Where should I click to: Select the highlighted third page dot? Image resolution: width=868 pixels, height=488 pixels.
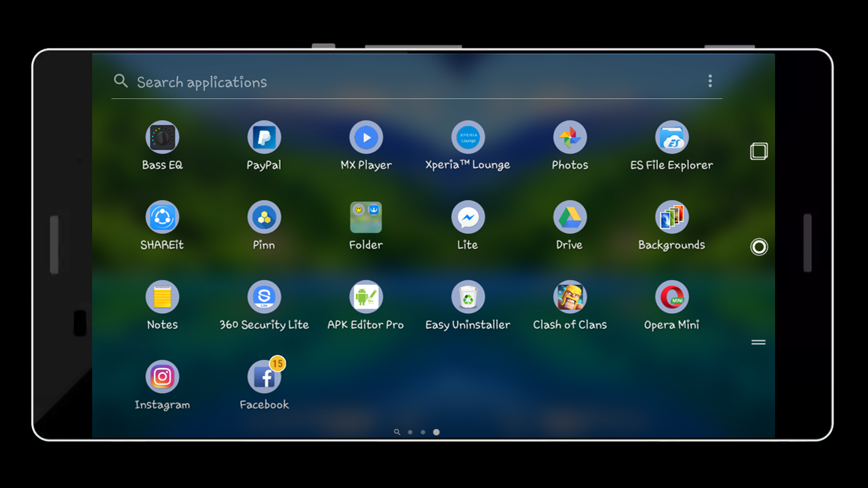436,432
